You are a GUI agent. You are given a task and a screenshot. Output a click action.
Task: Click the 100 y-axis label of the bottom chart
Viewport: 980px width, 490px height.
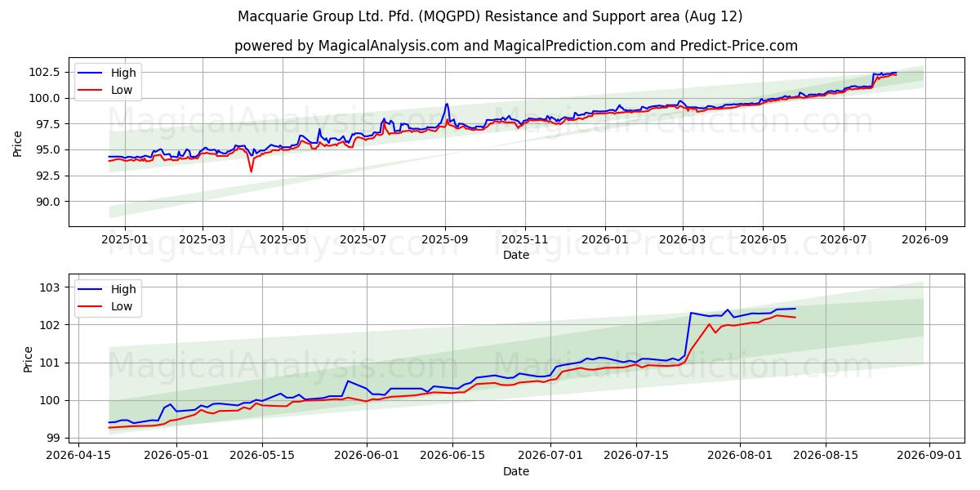coord(51,400)
